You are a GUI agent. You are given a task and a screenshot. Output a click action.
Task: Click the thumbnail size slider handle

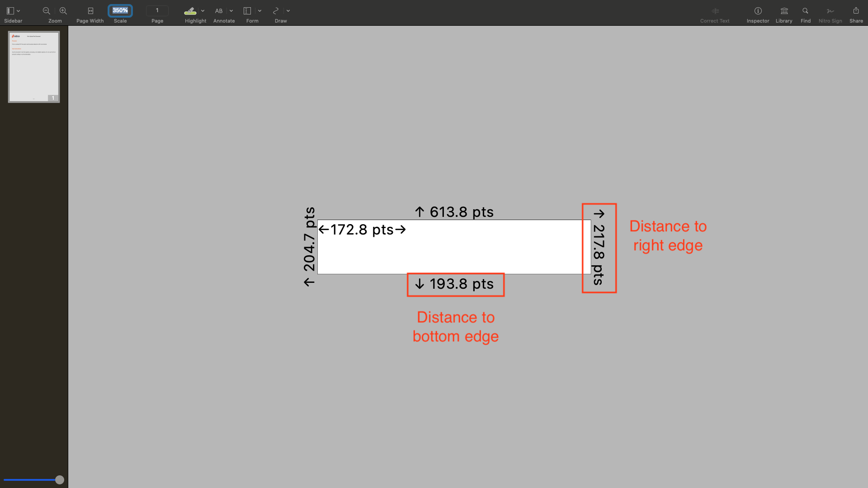(60, 480)
